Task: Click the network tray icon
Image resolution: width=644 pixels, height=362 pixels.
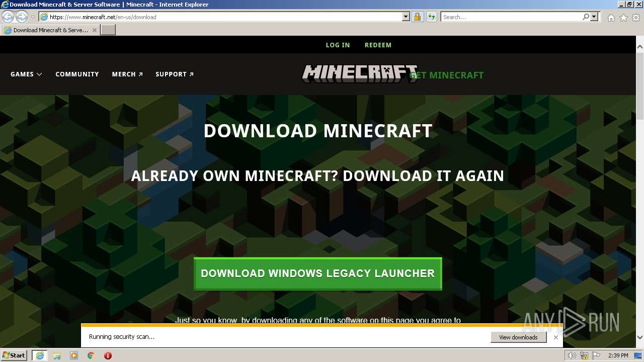Action: (x=584, y=355)
